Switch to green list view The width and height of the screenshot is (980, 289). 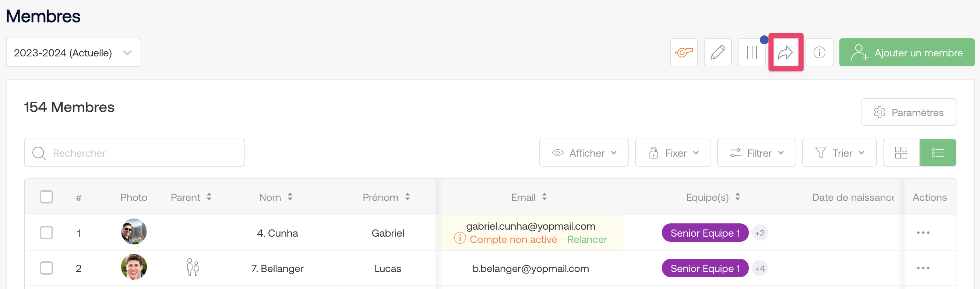coord(937,153)
